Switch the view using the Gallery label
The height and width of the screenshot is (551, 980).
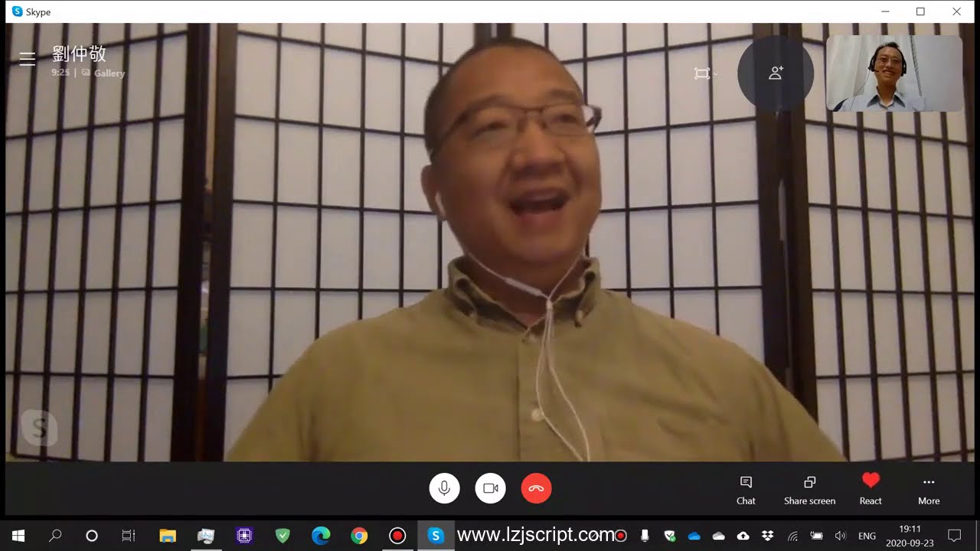(x=109, y=73)
